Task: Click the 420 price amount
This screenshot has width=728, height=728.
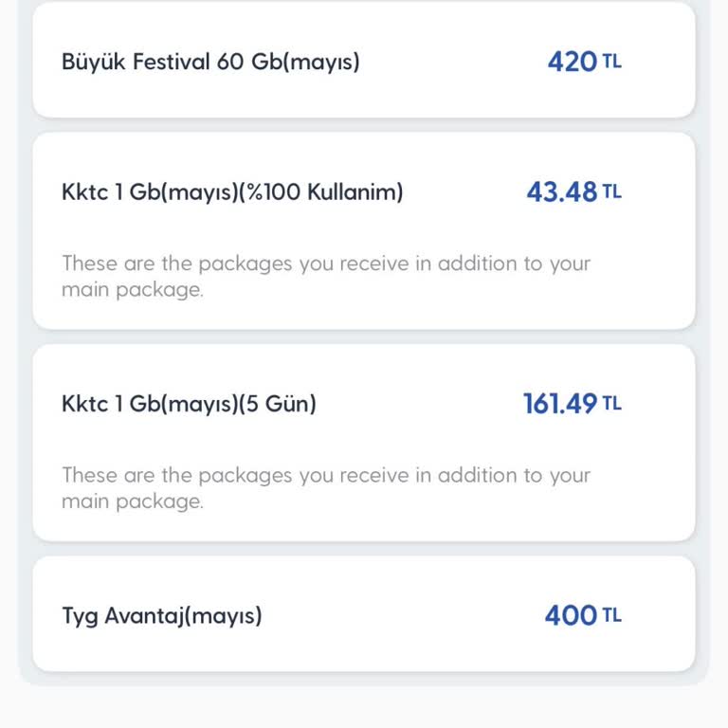Action: pos(572,63)
